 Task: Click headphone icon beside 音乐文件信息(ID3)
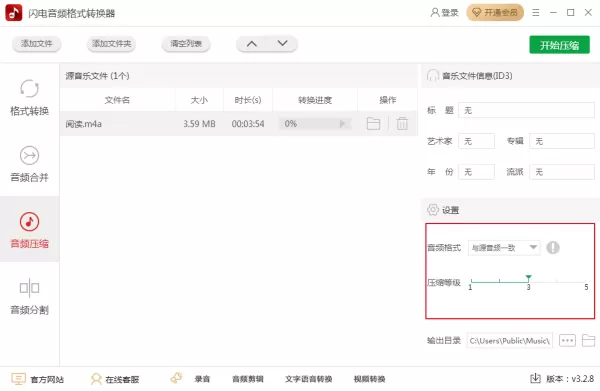[432, 76]
